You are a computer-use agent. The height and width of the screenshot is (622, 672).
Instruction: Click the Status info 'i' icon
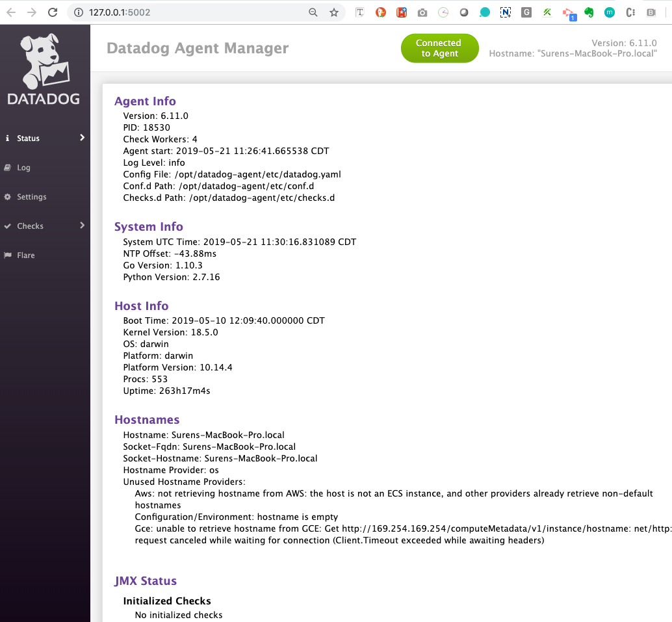[x=7, y=138]
